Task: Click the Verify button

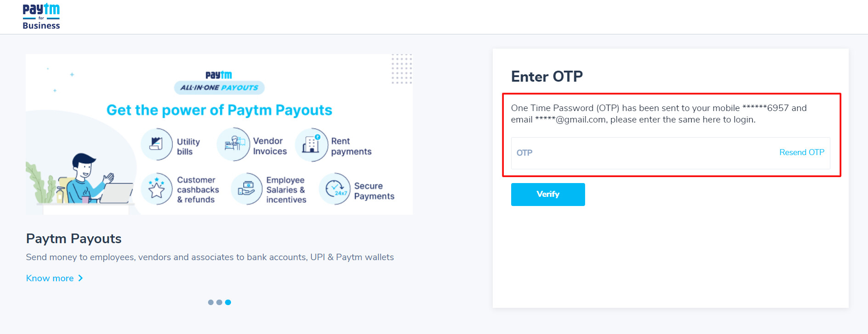Action: point(548,195)
